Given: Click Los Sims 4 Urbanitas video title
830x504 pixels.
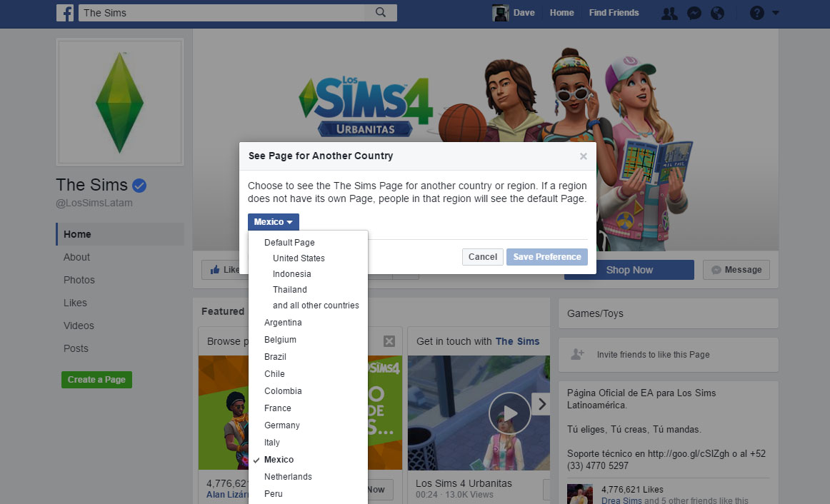Looking at the screenshot, I should pos(464,483).
